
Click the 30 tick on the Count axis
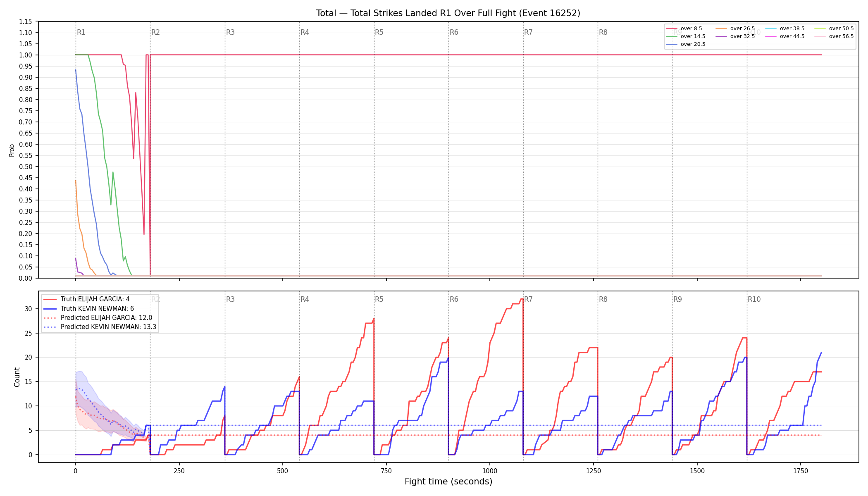(x=28, y=309)
